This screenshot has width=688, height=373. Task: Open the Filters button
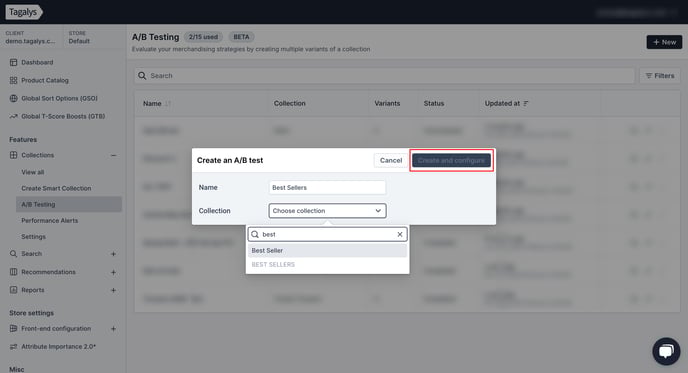click(x=659, y=76)
